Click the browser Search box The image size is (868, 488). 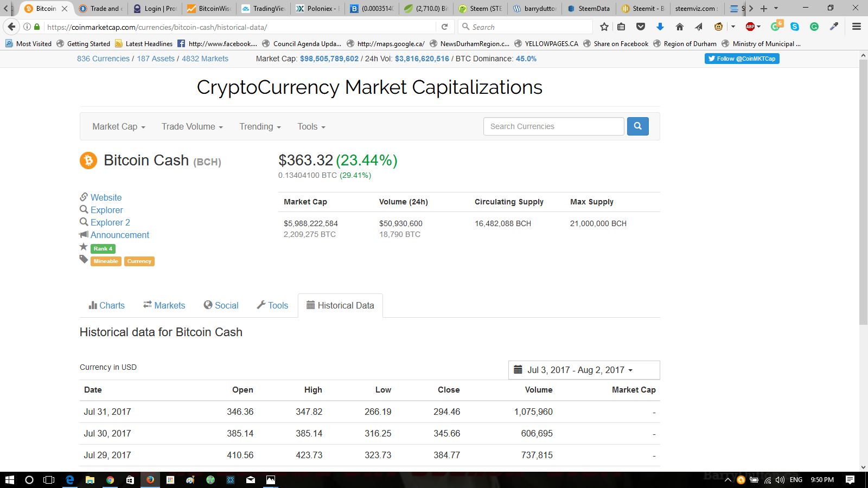(x=525, y=27)
